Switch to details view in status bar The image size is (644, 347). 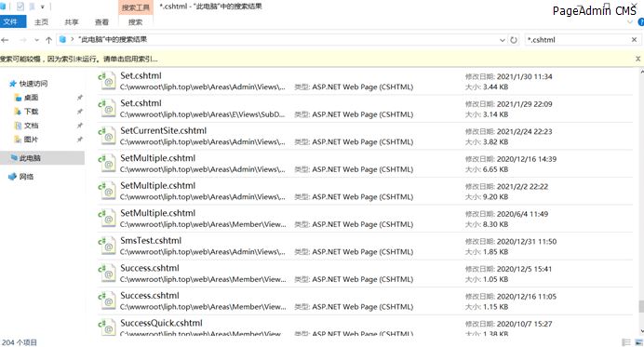tap(626, 342)
